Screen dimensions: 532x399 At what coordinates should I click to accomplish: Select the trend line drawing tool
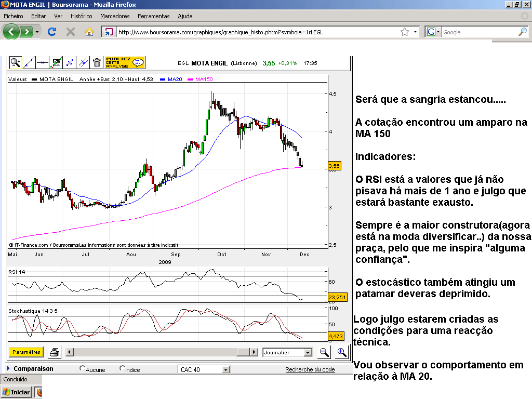[x=29, y=62]
